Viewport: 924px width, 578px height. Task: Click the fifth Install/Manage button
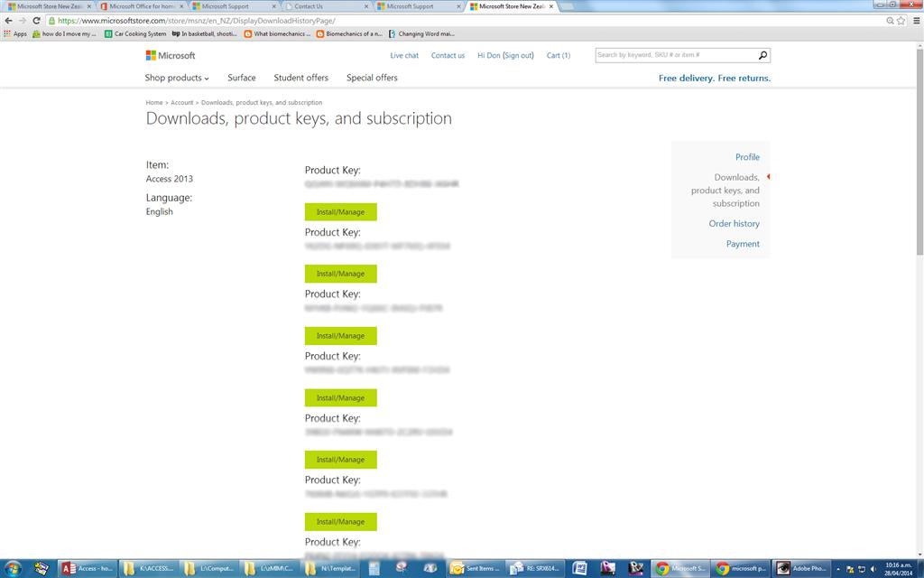[x=340, y=460]
